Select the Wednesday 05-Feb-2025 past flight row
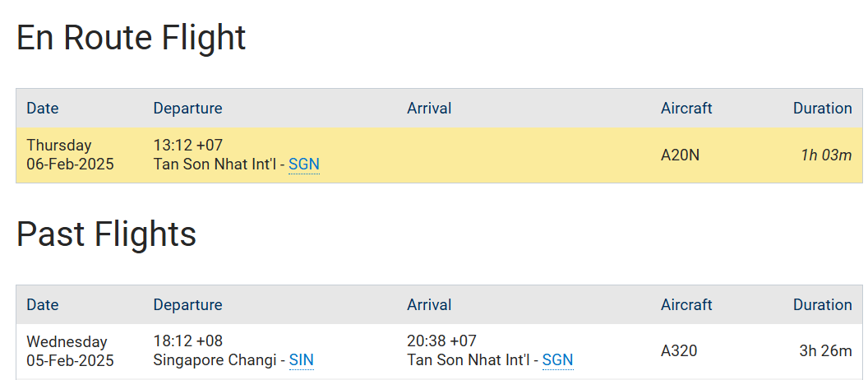The width and height of the screenshot is (868, 380). tap(439, 351)
